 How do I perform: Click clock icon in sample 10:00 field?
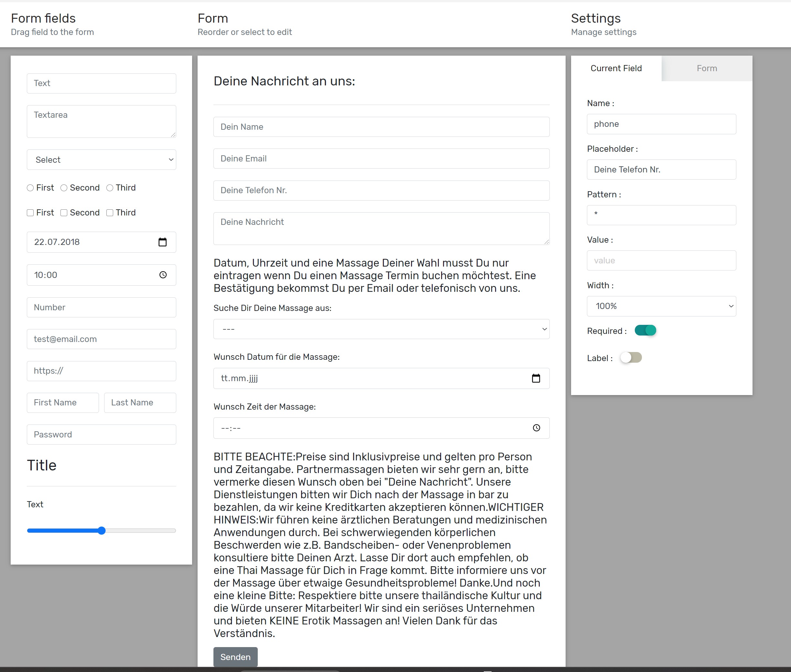(x=163, y=275)
